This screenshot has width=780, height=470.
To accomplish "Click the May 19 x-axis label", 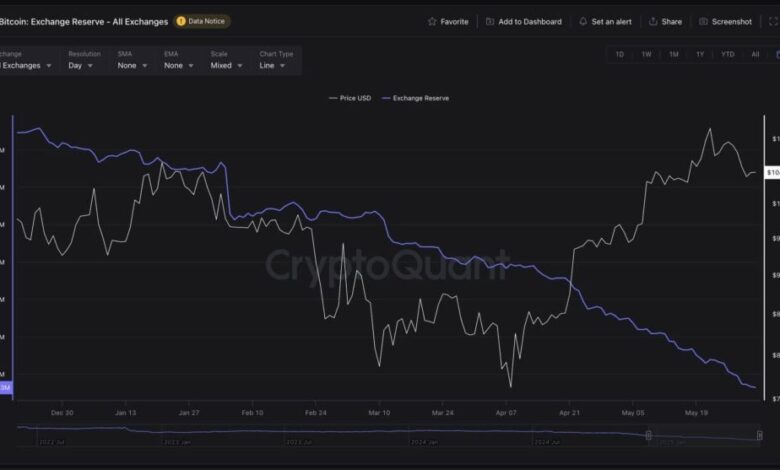I will pos(696,413).
